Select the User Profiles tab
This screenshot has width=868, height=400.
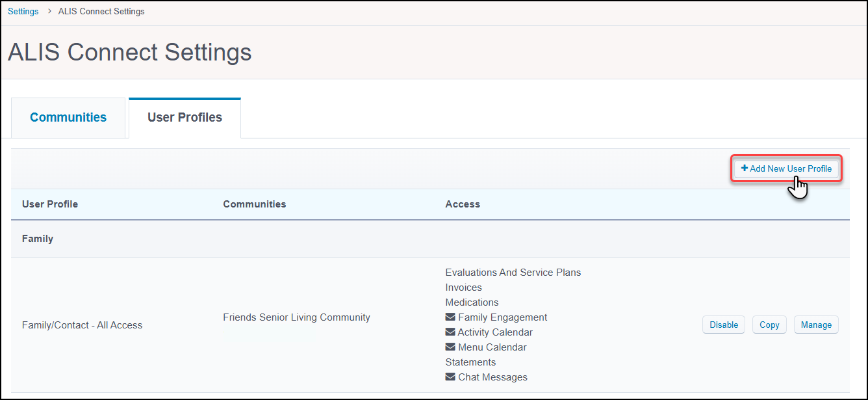(x=185, y=116)
